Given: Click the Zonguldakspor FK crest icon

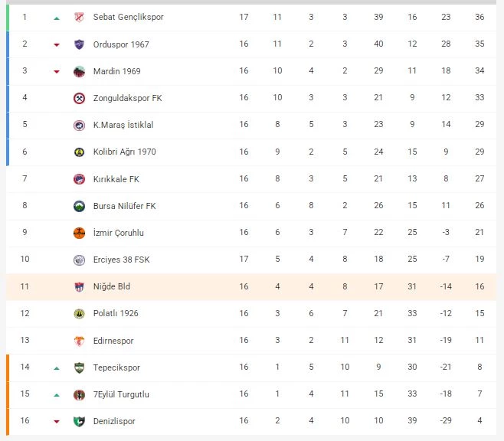Looking at the screenshot, I should click(79, 98).
